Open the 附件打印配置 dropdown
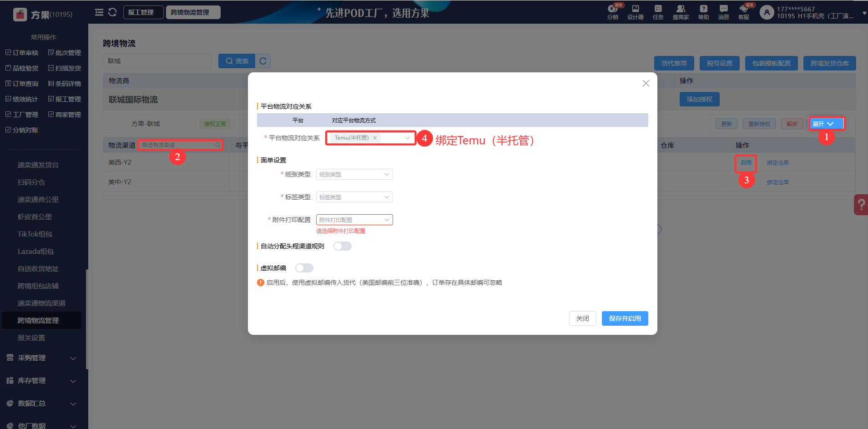 click(354, 220)
